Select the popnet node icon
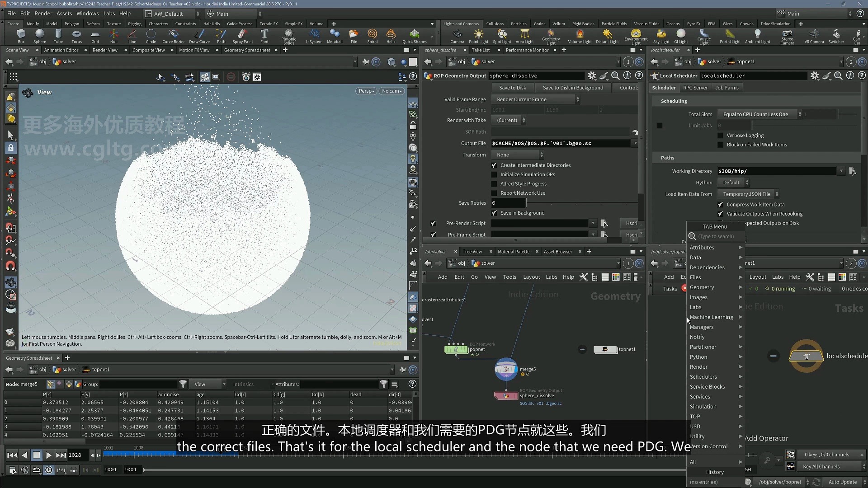This screenshot has width=868, height=488. point(456,349)
